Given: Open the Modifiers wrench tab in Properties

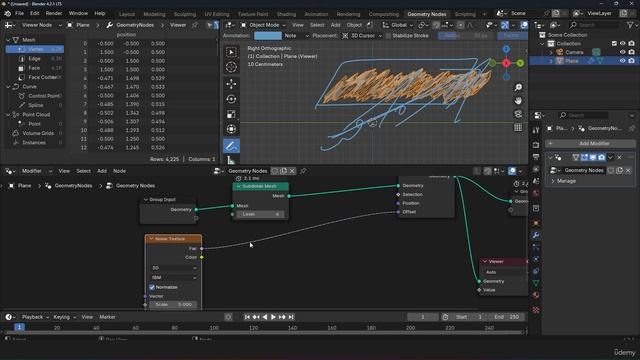Looking at the screenshot, I should click(536, 235).
